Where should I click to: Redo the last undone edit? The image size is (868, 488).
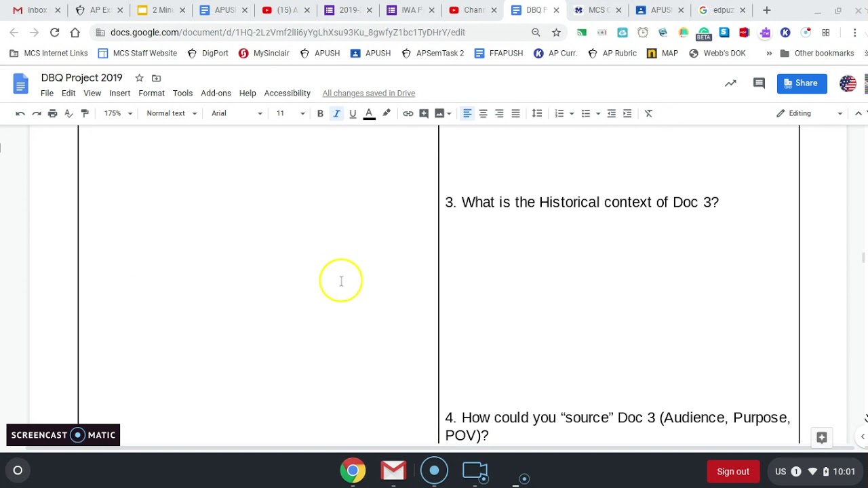tap(37, 113)
